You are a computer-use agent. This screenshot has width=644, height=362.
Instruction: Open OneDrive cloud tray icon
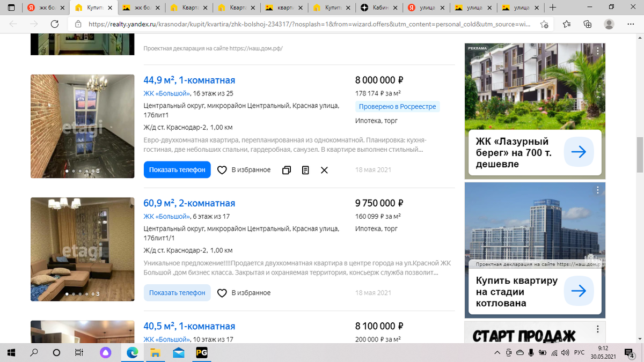[x=519, y=352]
